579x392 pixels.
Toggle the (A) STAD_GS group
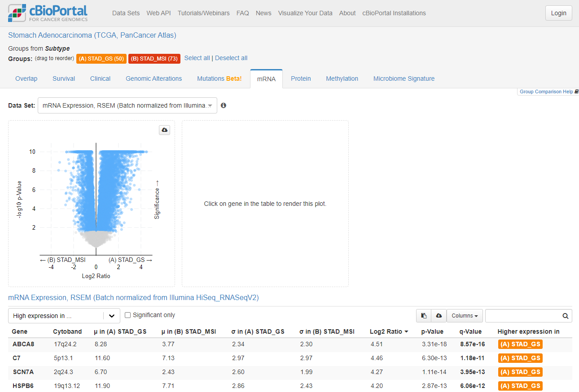(101, 59)
